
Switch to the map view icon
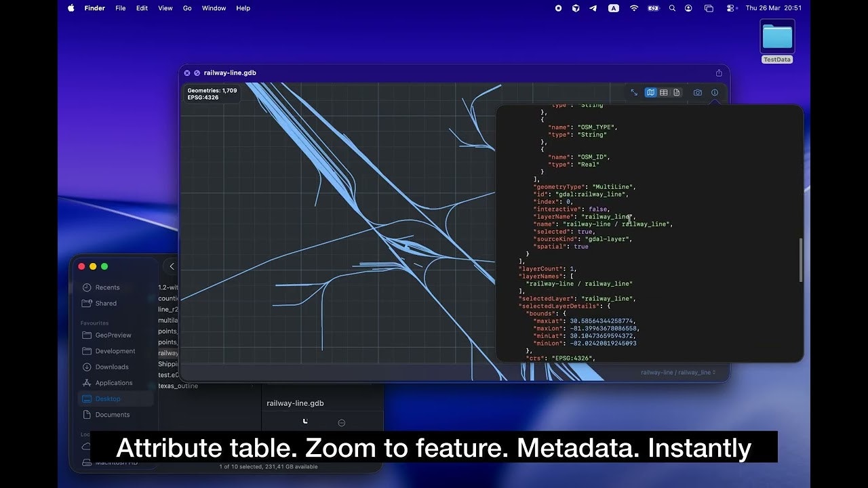point(650,92)
